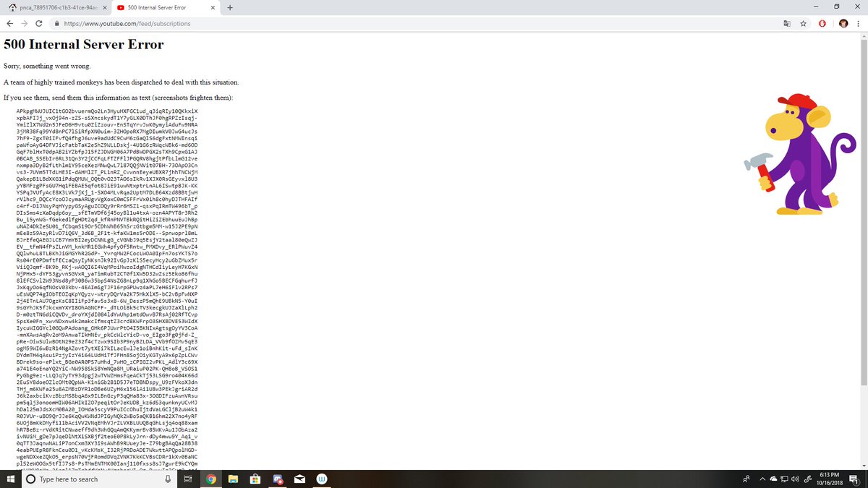The height and width of the screenshot is (488, 868).
Task: Open the Windows Start menu
Action: [x=11, y=479]
